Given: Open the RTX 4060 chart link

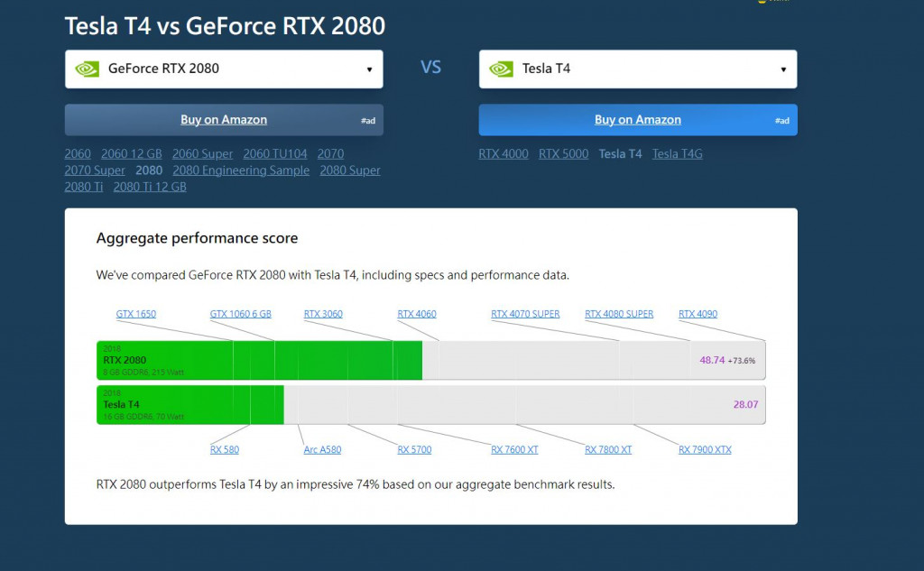Looking at the screenshot, I should tap(417, 314).
